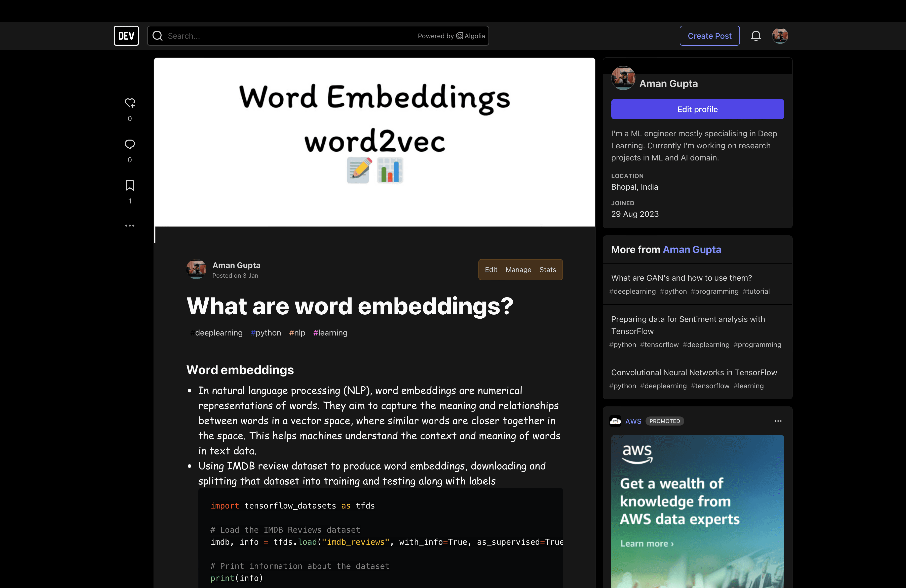Click Aman Gupta's avatar in profile card
Viewport: 906px width, 588px height.
pos(623,78)
